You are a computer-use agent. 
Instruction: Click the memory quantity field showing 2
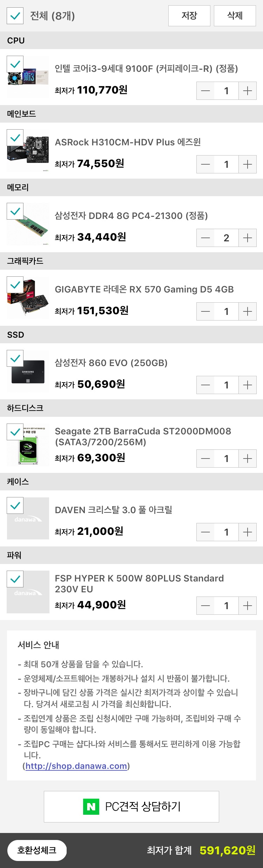click(x=227, y=238)
